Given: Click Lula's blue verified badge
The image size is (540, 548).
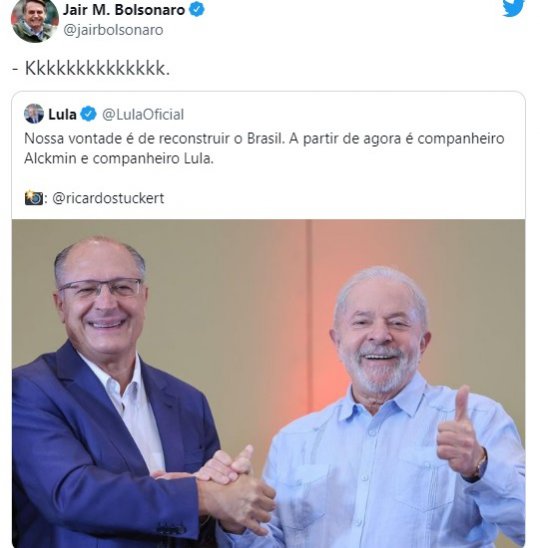Looking at the screenshot, I should [88, 114].
